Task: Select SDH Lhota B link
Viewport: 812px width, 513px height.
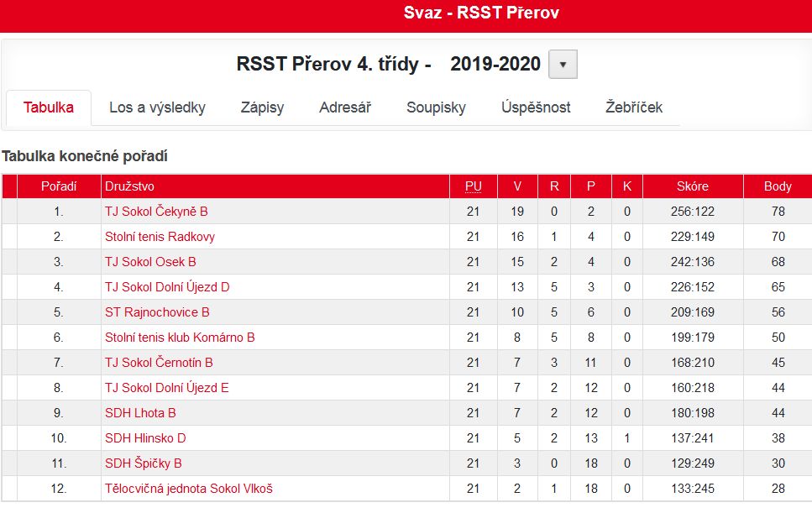Action: pos(141,413)
